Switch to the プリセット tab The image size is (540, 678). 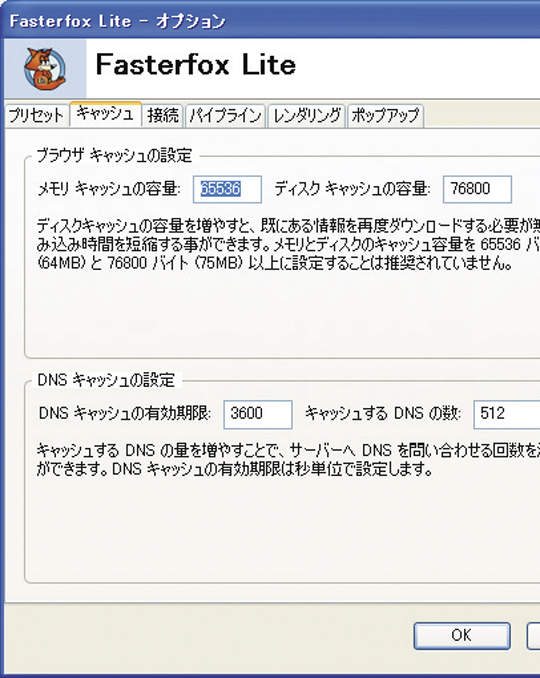click(37, 115)
